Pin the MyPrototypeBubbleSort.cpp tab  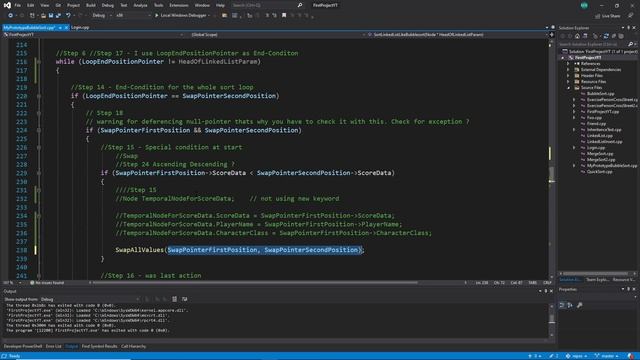[x=60, y=27]
